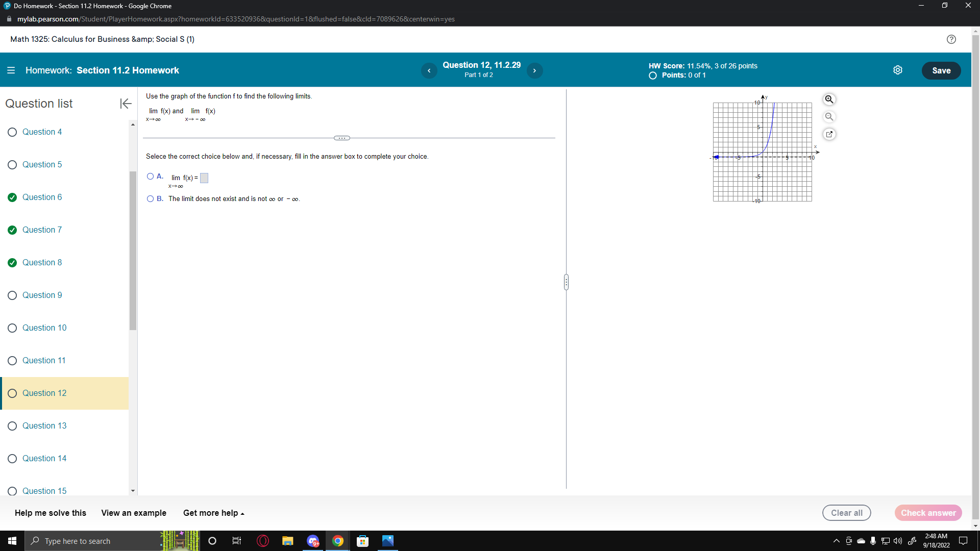Go to the next question arrow
The image size is (980, 551).
534,70
